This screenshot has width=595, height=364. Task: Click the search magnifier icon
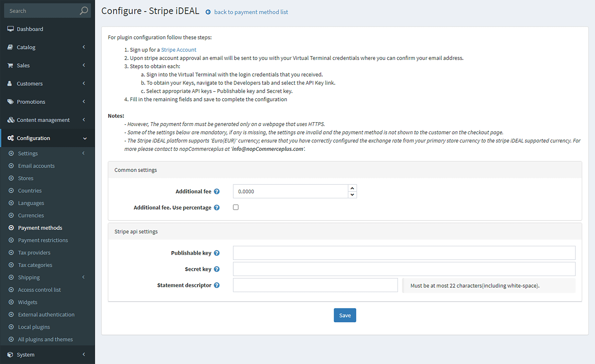point(83,11)
